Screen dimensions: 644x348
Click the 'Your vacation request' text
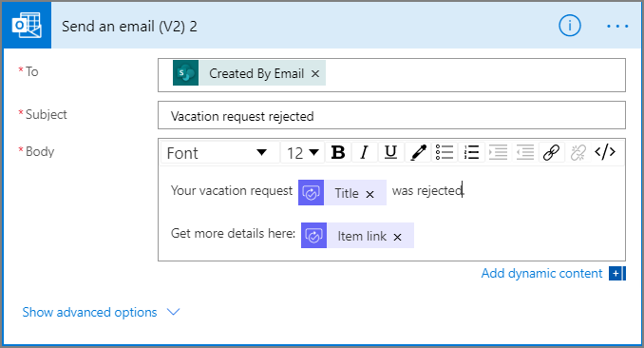232,191
